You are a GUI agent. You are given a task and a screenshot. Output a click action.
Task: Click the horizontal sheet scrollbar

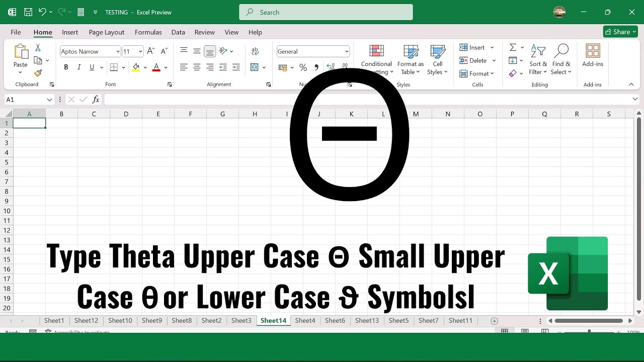(589, 321)
